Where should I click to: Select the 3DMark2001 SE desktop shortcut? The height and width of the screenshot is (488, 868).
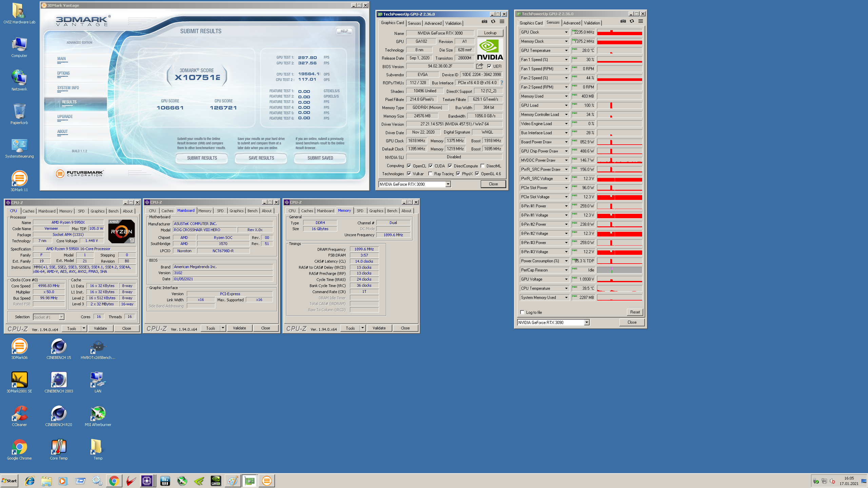click(x=19, y=383)
